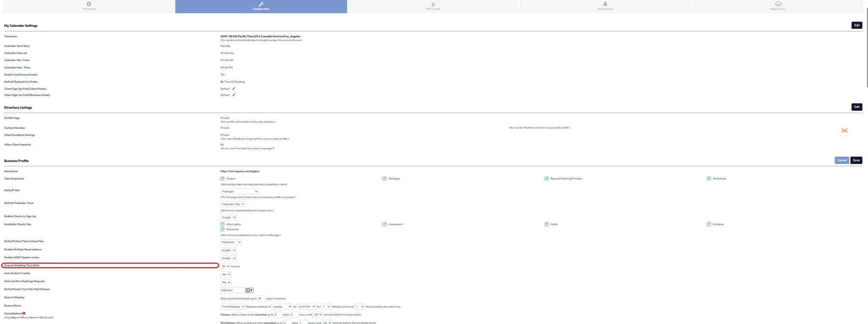Toggle the Assessment client tab checkbox
This screenshot has height=324, width=868.
coord(384,224)
